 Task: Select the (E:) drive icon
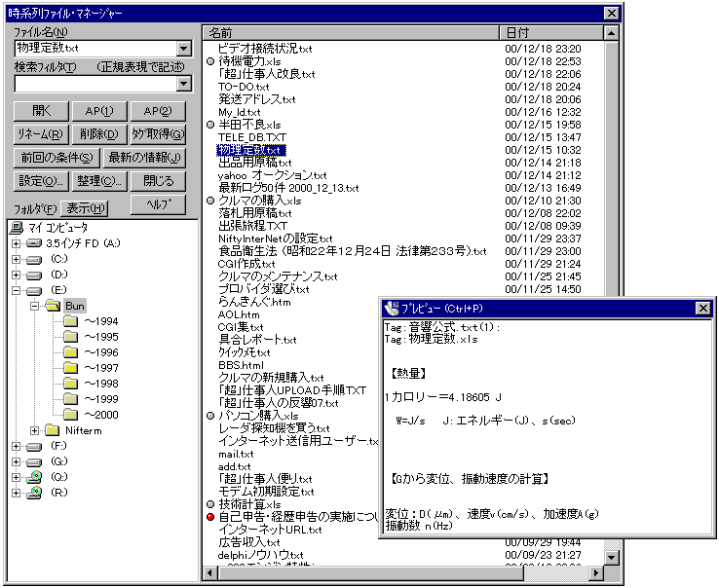pos(34,291)
